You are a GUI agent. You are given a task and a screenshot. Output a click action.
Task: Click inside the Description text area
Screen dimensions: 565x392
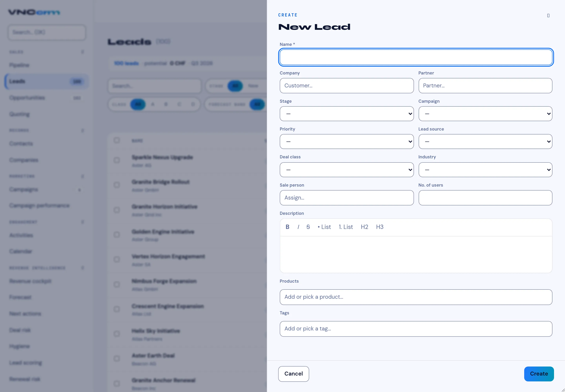point(416,254)
